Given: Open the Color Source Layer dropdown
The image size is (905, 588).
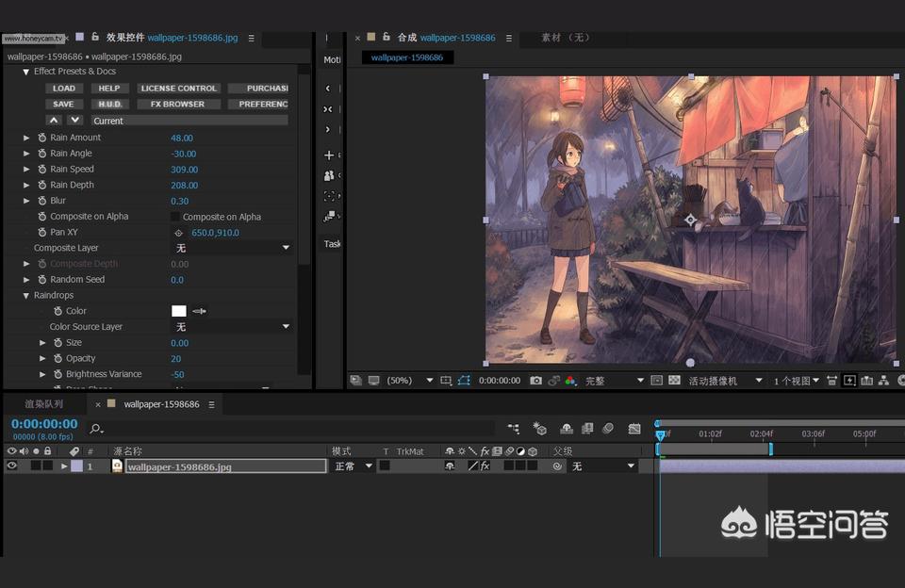Looking at the screenshot, I should point(232,327).
